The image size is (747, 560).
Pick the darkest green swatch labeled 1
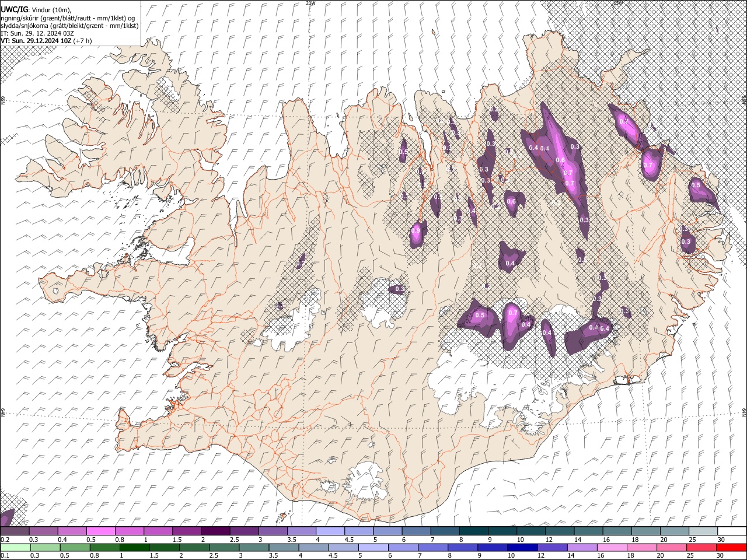point(134,547)
